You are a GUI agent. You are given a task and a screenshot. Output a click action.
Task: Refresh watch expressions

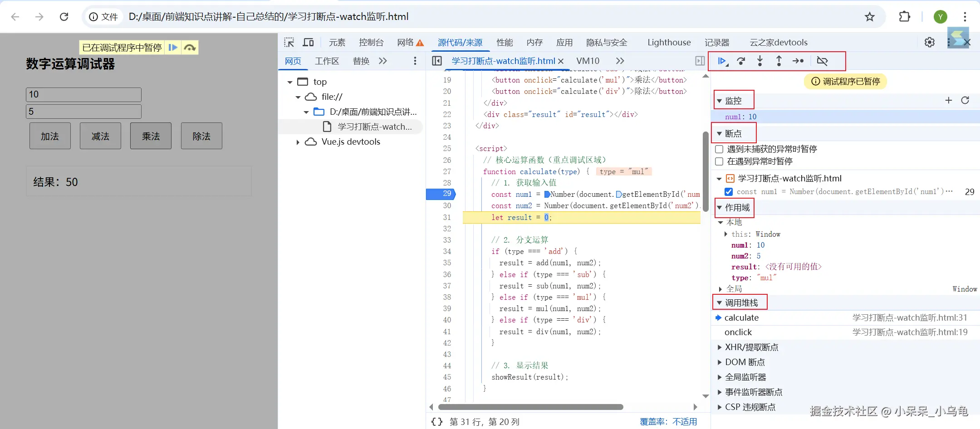click(x=965, y=100)
